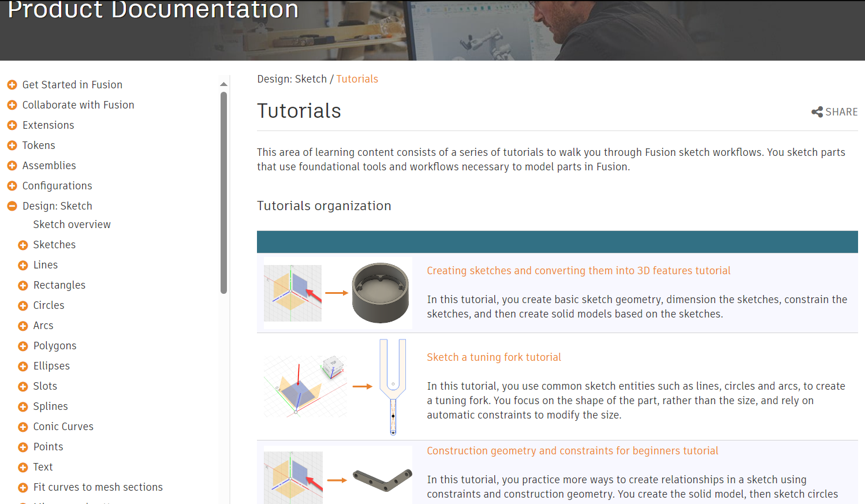Screen dimensions: 865x504
Task: Open the Sketch overview page
Action: click(72, 225)
